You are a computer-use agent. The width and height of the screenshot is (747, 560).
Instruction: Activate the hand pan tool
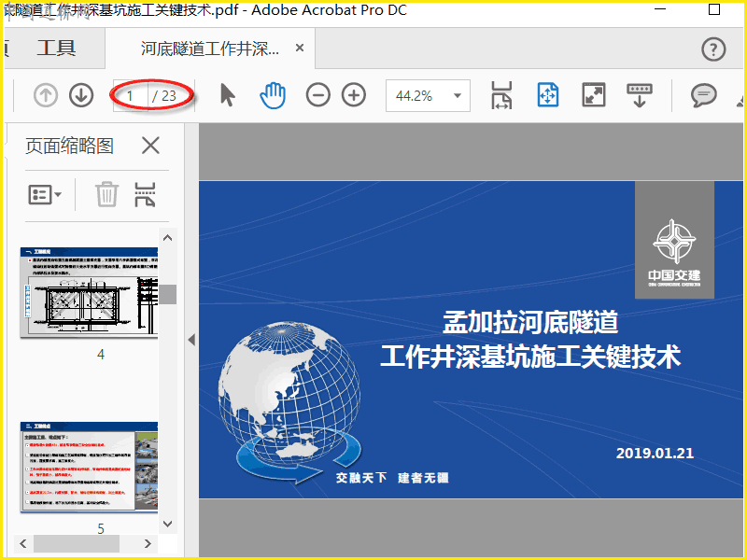pyautogui.click(x=273, y=95)
